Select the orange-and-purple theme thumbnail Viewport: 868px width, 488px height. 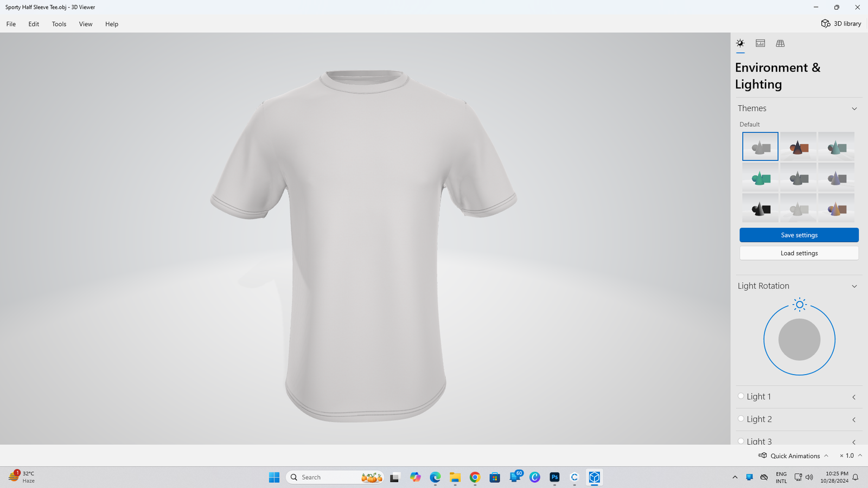pyautogui.click(x=836, y=208)
